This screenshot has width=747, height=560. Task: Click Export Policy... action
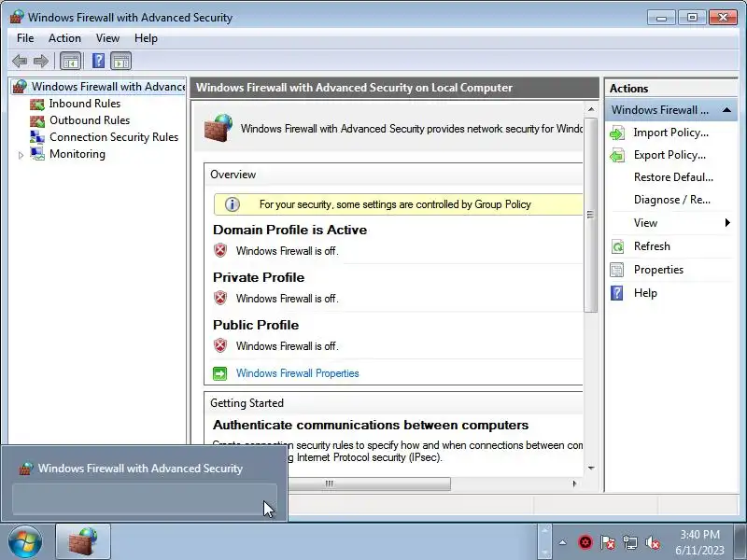(x=669, y=155)
